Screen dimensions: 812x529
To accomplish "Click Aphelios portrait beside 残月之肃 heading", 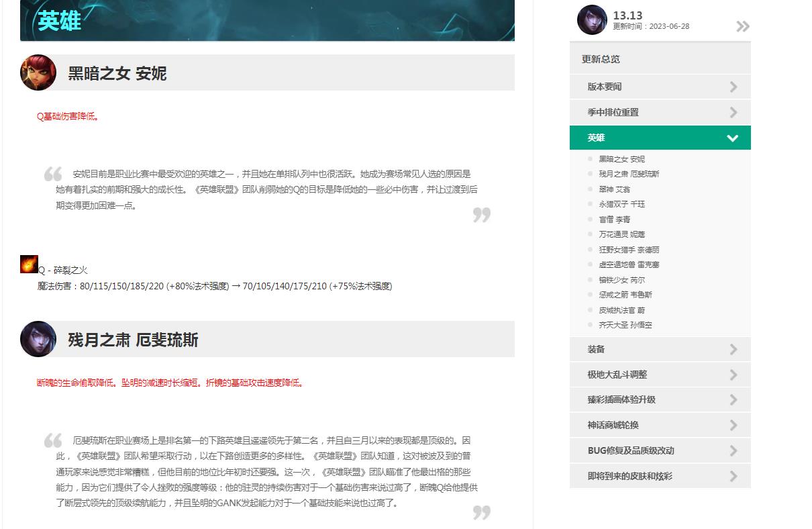I will click(x=38, y=339).
